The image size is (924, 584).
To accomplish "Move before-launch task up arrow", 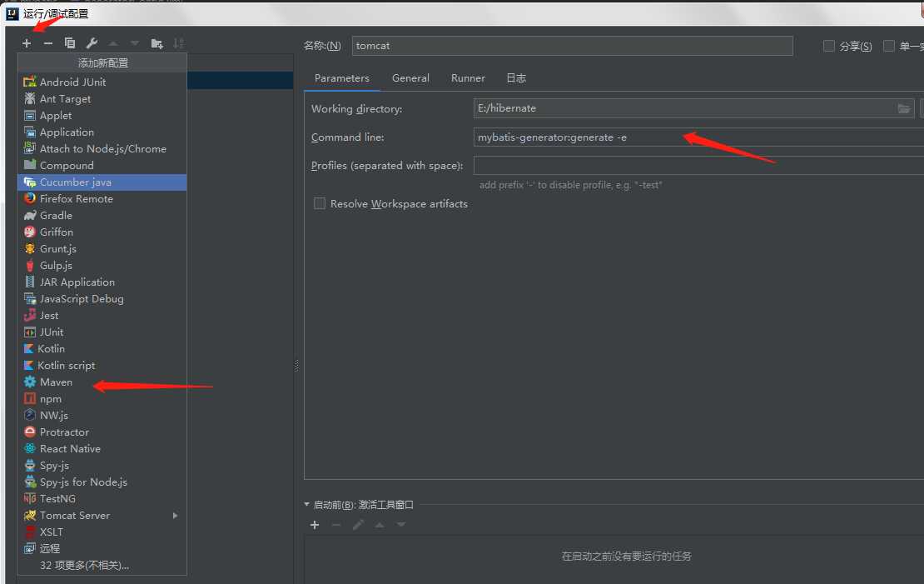I will pos(380,525).
